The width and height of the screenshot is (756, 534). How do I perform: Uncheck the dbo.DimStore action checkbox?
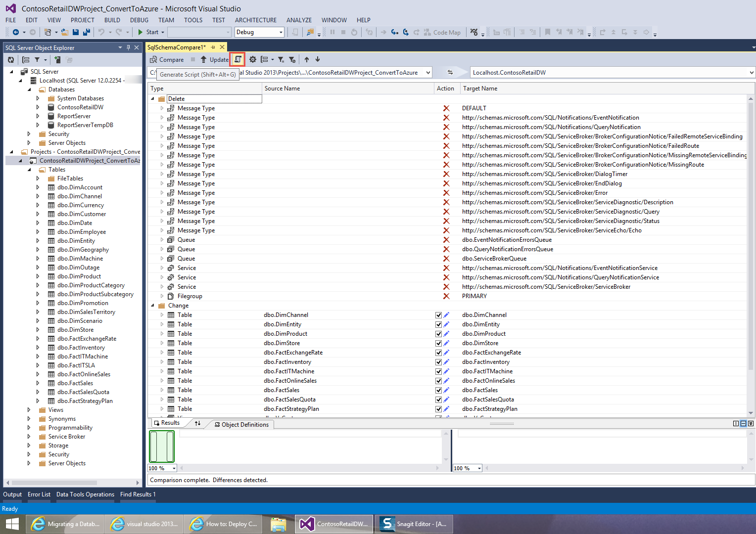tap(438, 343)
